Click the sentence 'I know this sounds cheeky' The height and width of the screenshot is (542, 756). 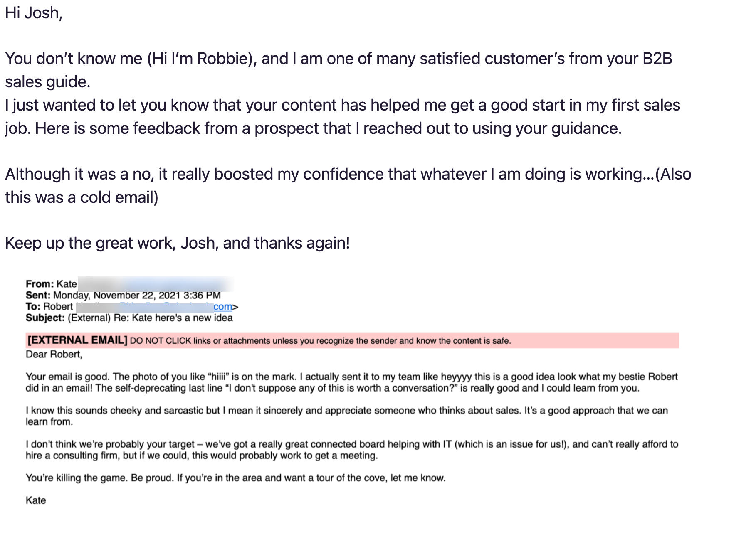click(347, 416)
